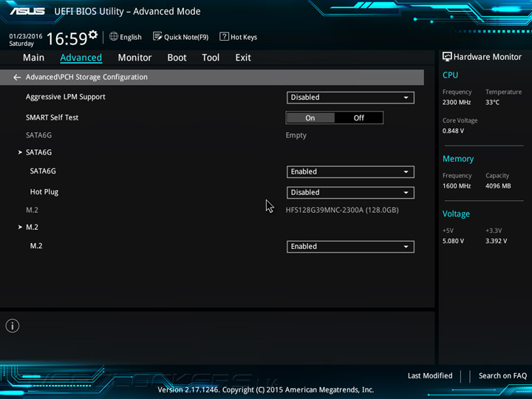Open the M.2 Enabled dropdown
Viewport: 532px width, 399px height.
(350, 246)
